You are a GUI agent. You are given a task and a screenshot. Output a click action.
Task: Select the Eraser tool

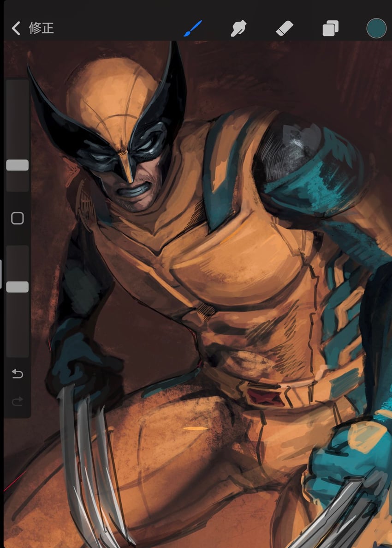[x=285, y=28]
